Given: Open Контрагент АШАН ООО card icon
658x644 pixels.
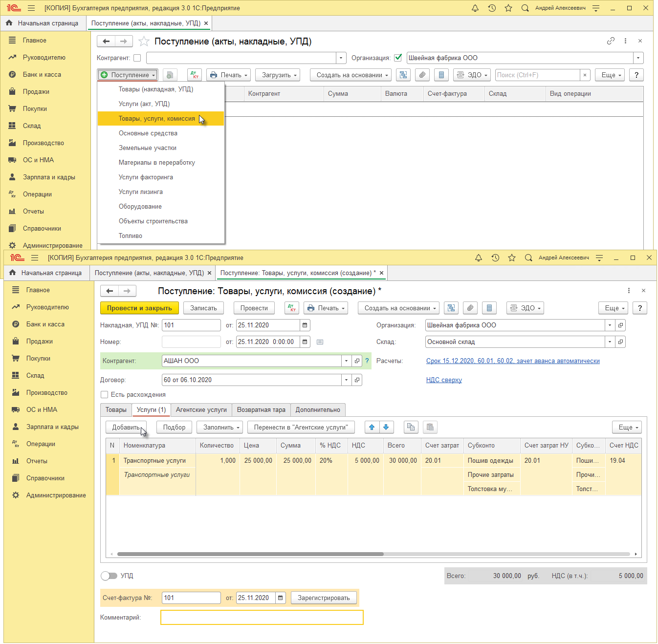Looking at the screenshot, I should tap(357, 361).
